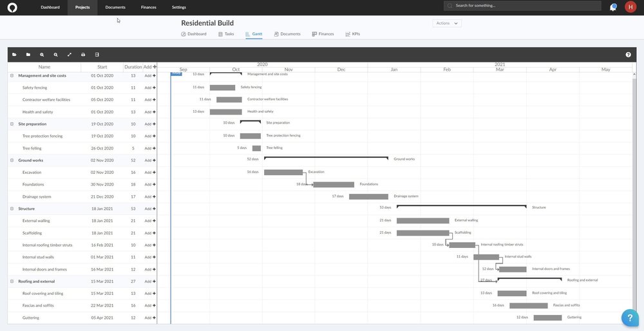The image size is (644, 331).
Task: Click the plus in the Add column header
Action: click(155, 67)
